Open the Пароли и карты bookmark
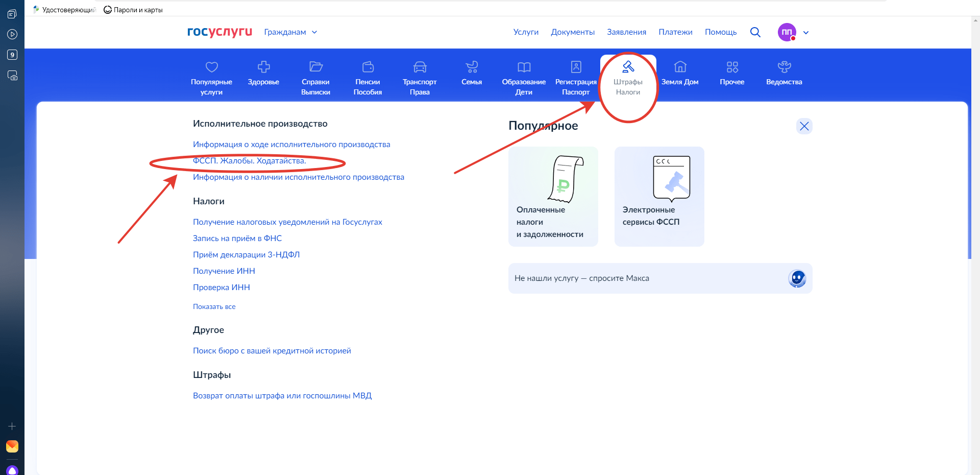Screen dimensions: 980x475 [x=133, y=10]
